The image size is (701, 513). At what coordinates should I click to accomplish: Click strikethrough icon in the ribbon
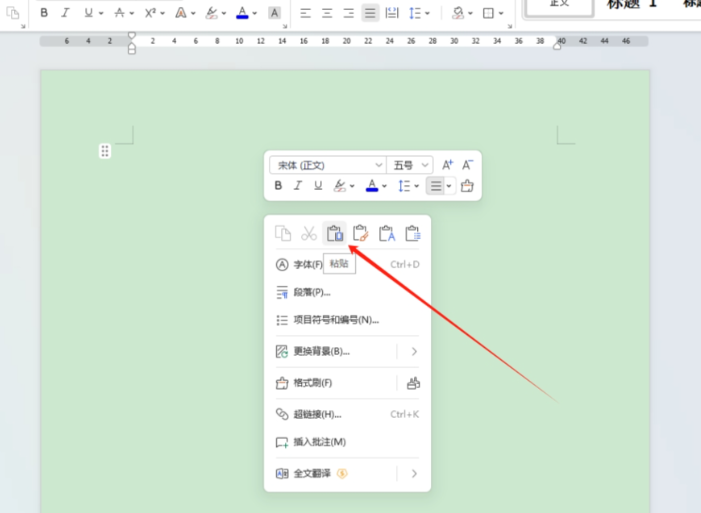click(119, 13)
